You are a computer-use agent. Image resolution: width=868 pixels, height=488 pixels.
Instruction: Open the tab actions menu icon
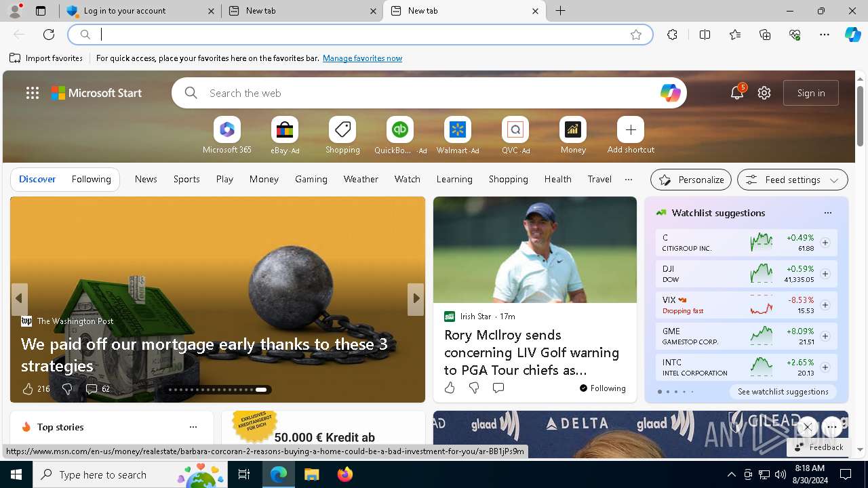(41, 11)
